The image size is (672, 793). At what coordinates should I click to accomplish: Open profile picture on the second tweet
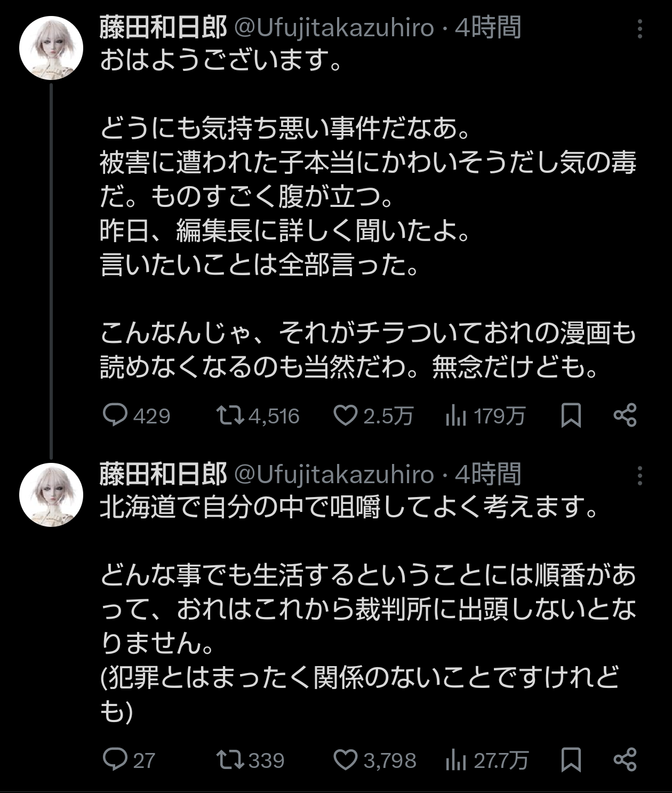click(x=51, y=494)
